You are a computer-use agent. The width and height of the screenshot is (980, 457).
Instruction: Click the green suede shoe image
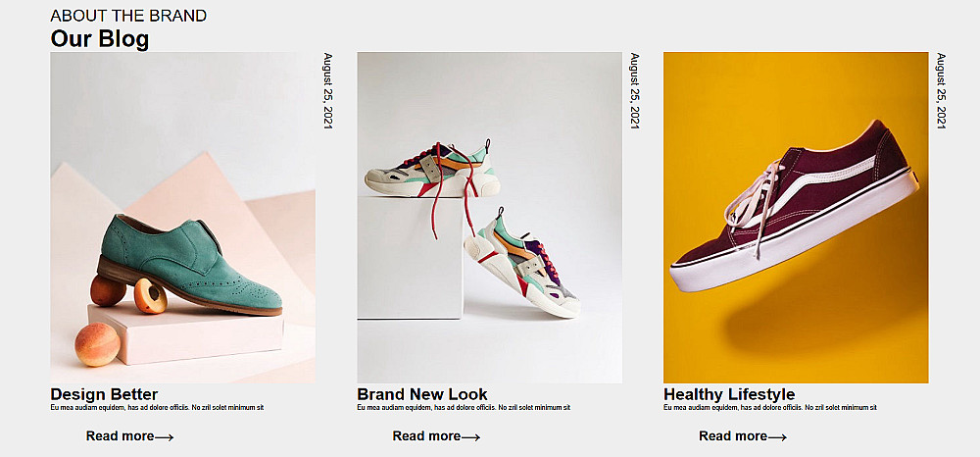(182, 218)
